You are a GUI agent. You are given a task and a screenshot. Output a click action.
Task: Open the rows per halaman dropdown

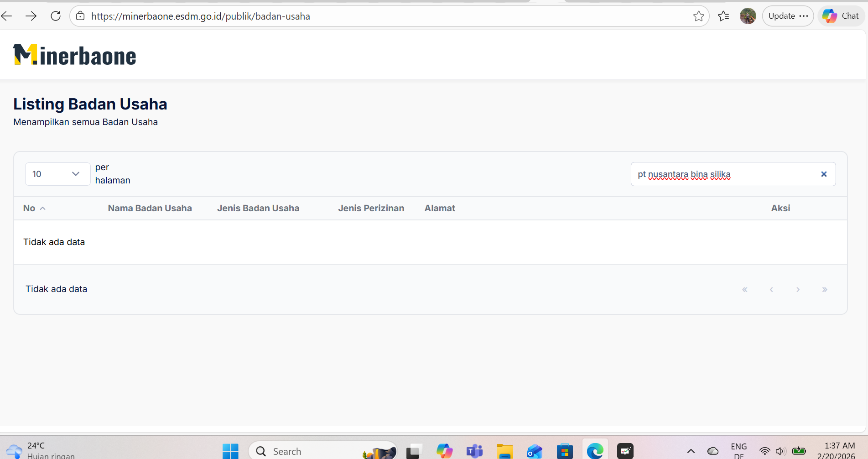pyautogui.click(x=57, y=174)
